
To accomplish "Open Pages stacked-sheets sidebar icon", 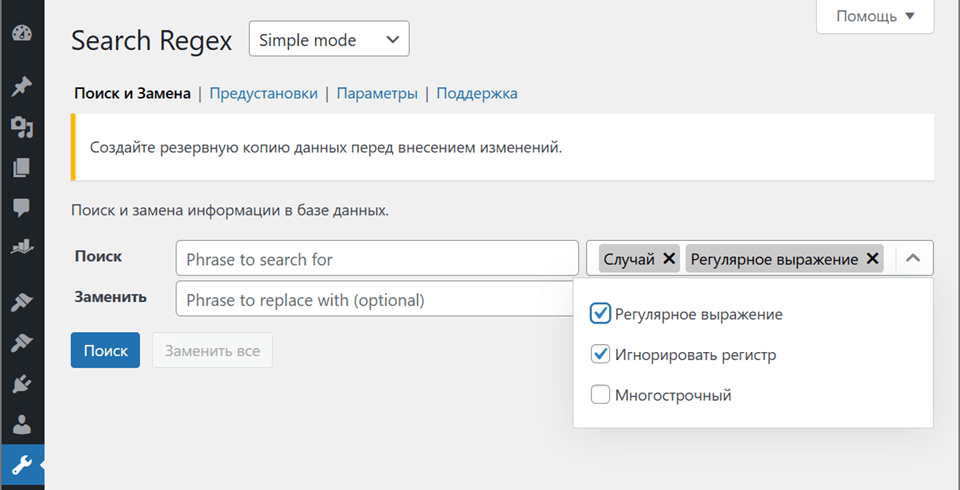I will click(x=22, y=167).
